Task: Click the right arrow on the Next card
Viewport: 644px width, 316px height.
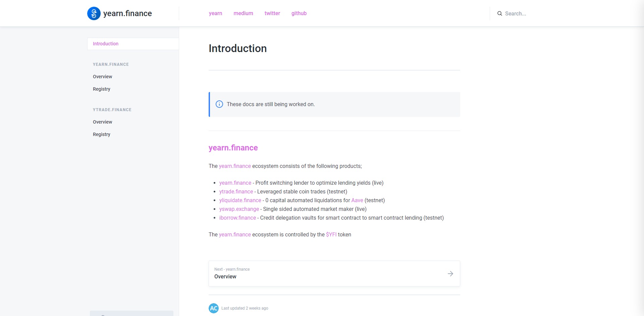Action: click(x=450, y=274)
